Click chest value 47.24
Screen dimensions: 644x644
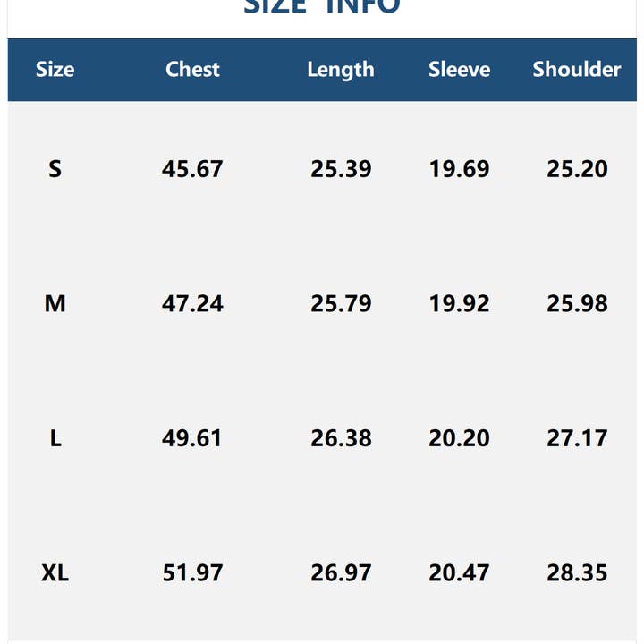(192, 304)
